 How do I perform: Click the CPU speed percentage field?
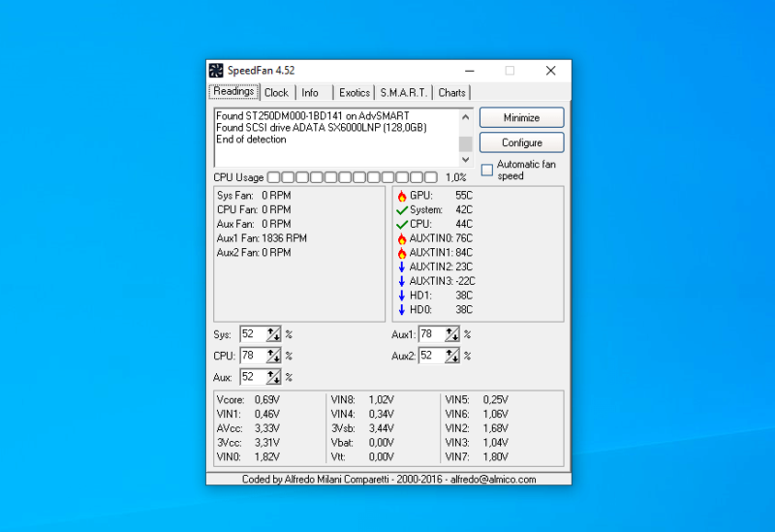coord(253,356)
